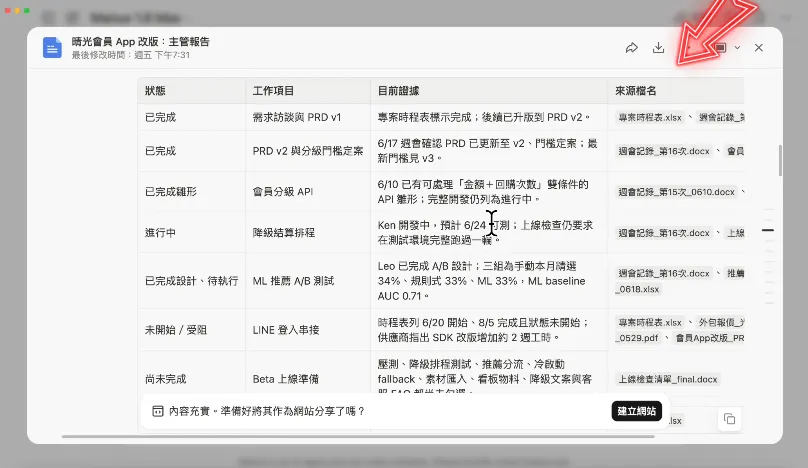Click evidence text starting Ken 開發中
Image resolution: width=808 pixels, height=468 pixels.
(x=485, y=232)
